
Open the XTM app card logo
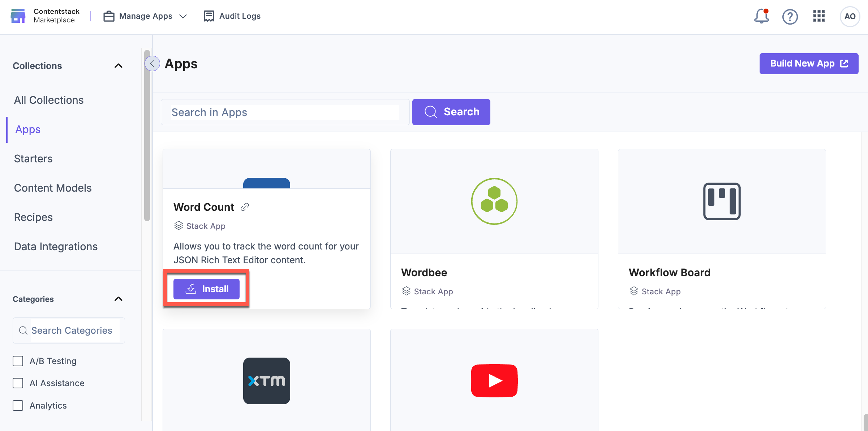(266, 381)
